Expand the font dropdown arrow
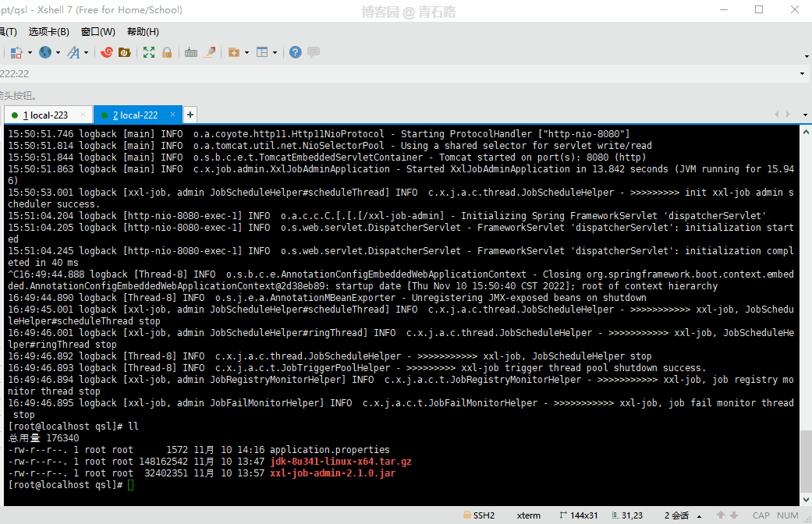Screen dimensions: 812x524 click(86, 52)
